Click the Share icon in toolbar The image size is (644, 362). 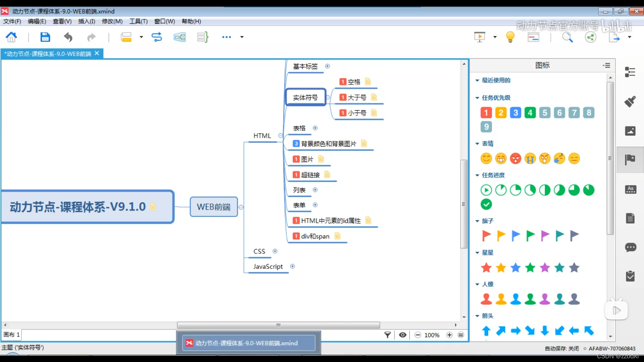(591, 37)
